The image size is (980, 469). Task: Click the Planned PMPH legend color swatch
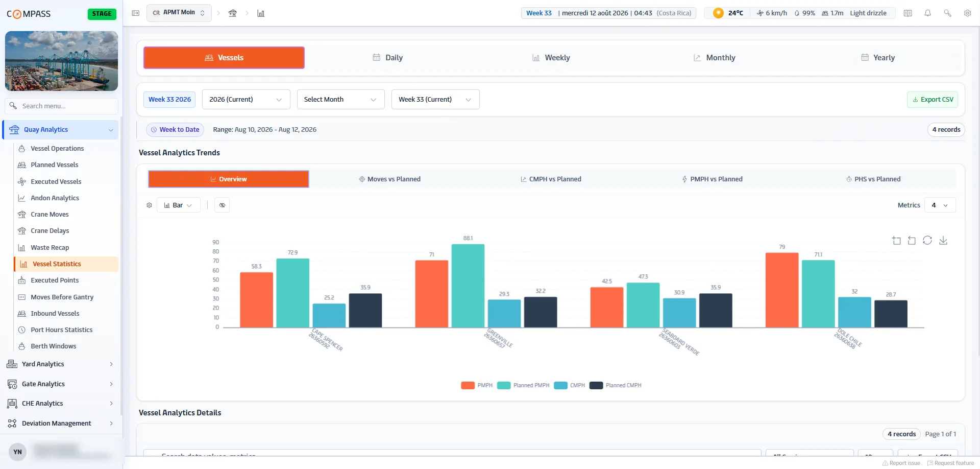tap(504, 386)
